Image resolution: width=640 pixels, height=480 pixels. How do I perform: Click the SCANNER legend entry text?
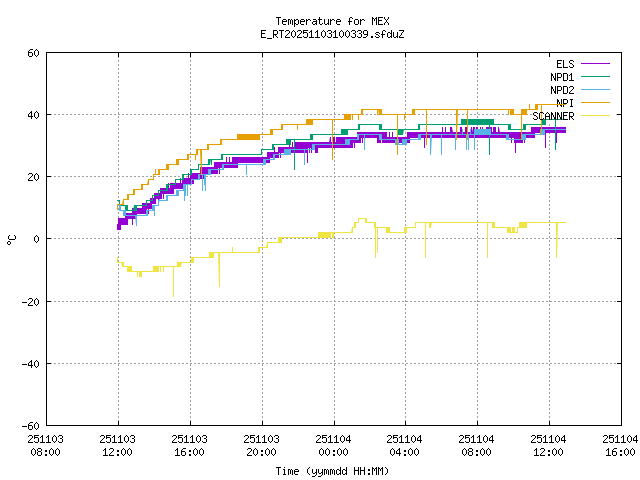[553, 116]
